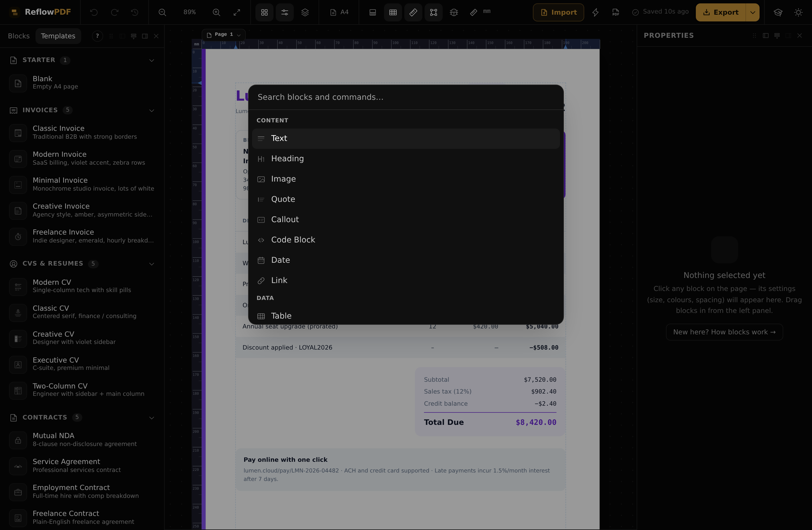This screenshot has width=812, height=530.
Task: Switch to the Blocks tab
Action: coord(19,36)
